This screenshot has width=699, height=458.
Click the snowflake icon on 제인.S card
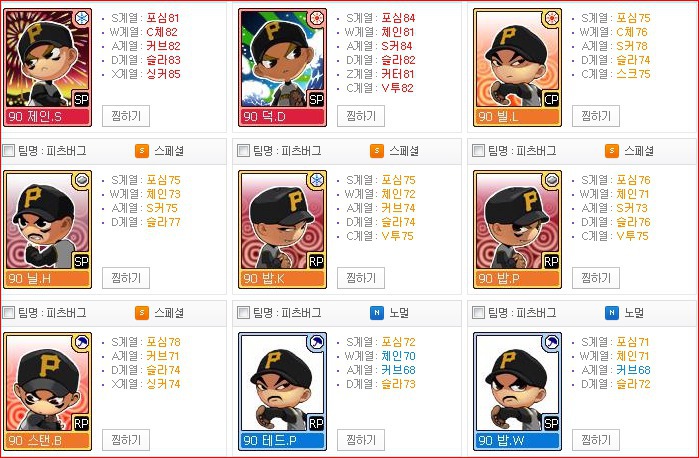tap(82, 18)
